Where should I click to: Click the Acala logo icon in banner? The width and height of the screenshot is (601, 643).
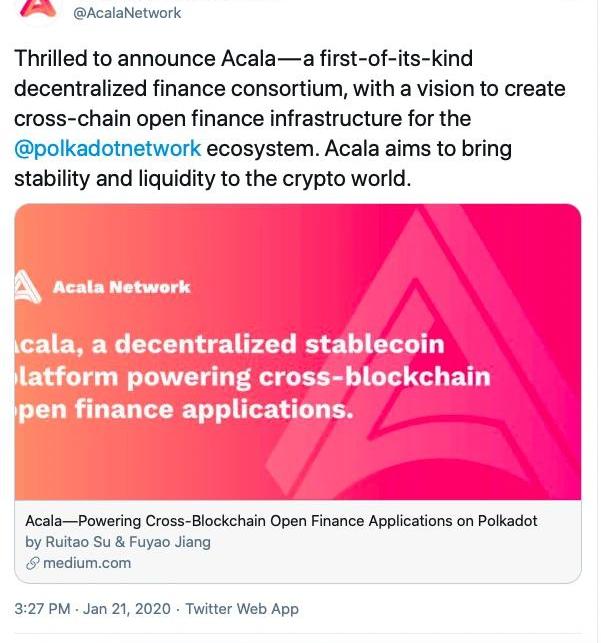(28, 287)
